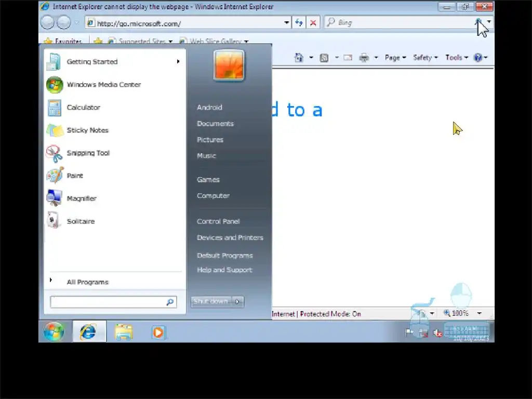
Task: Open Pictures library
Action: pyautogui.click(x=210, y=139)
